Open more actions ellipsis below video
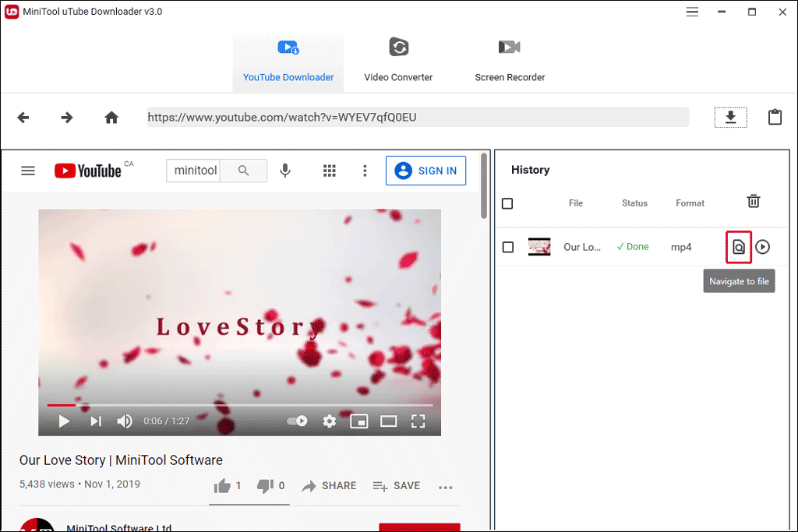 click(x=445, y=488)
